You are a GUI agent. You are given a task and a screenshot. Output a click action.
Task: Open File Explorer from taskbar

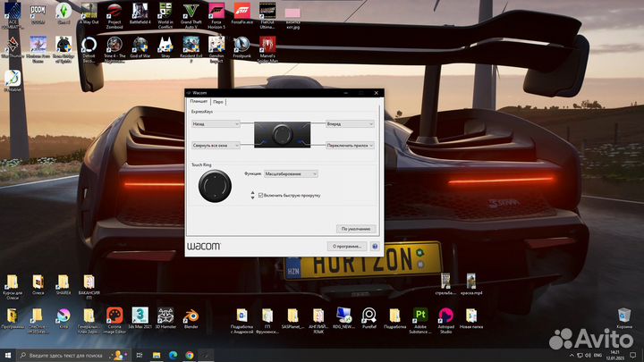pyautogui.click(x=157, y=356)
